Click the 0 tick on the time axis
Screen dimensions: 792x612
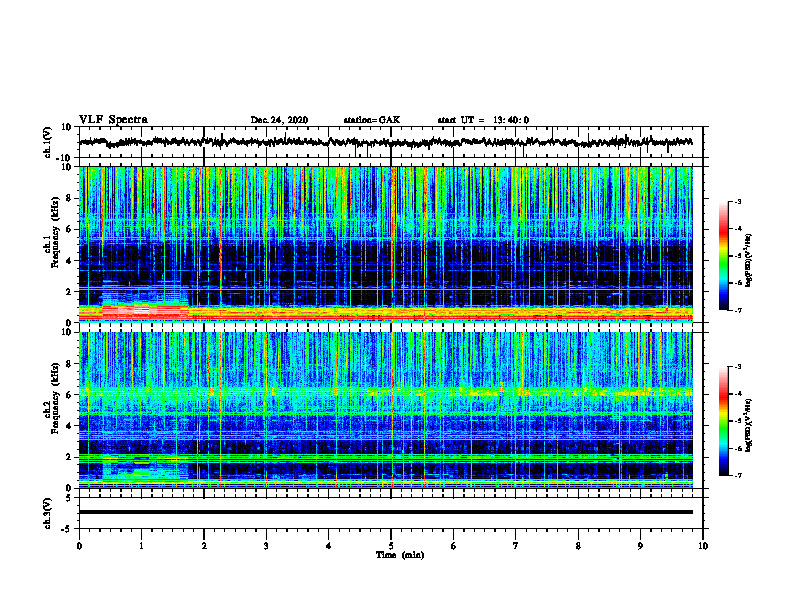point(79,546)
